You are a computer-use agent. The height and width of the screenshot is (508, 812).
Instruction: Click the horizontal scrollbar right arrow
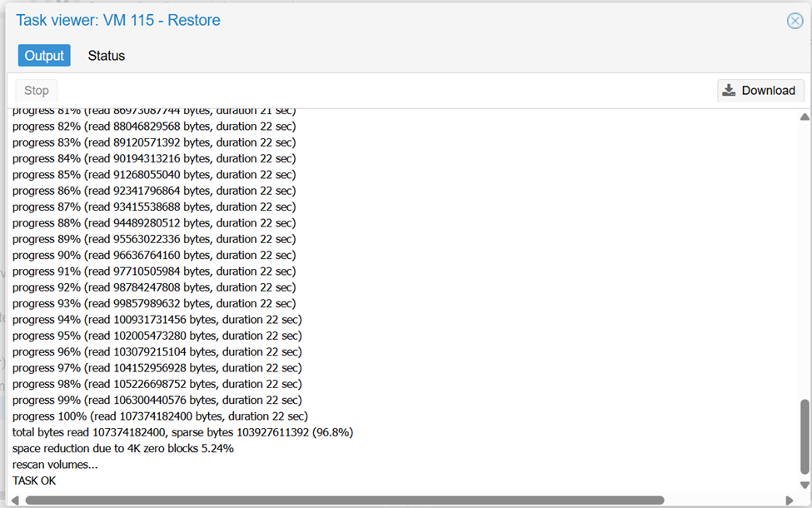coord(790,501)
